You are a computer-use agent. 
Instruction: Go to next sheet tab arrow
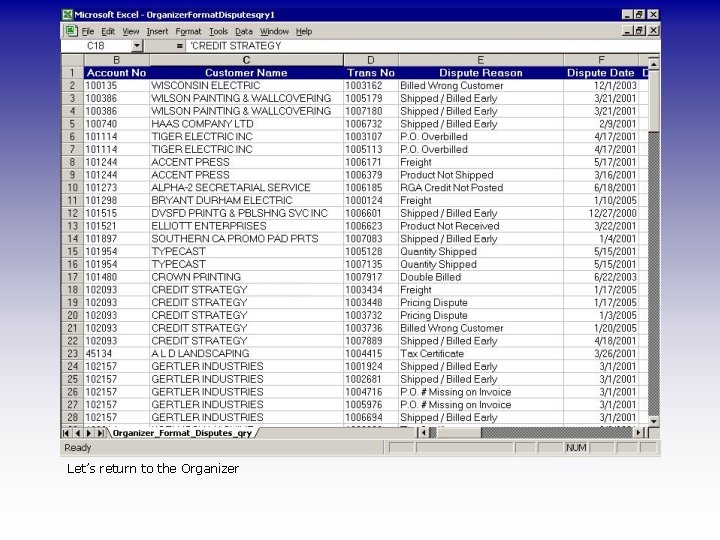[x=89, y=433]
